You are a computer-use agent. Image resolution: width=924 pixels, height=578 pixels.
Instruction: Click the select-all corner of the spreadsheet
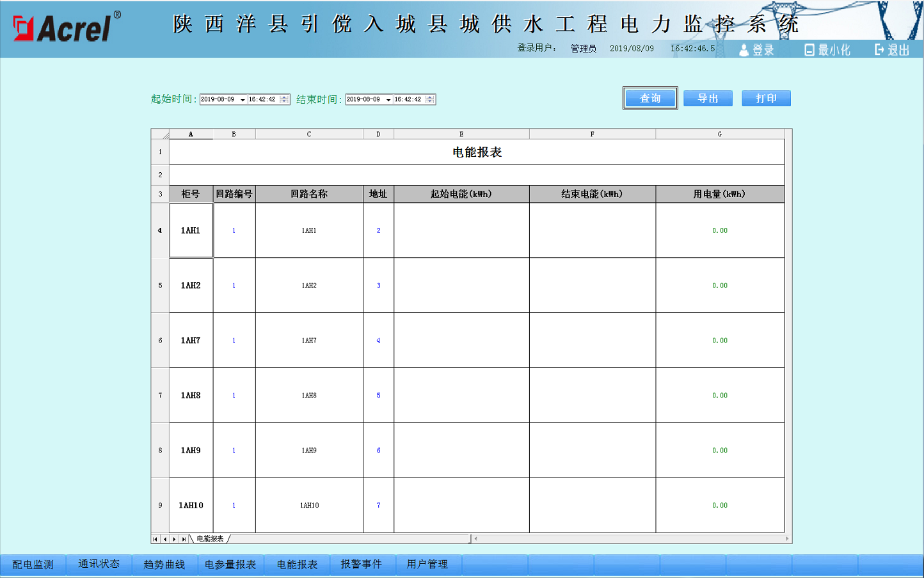(160, 134)
